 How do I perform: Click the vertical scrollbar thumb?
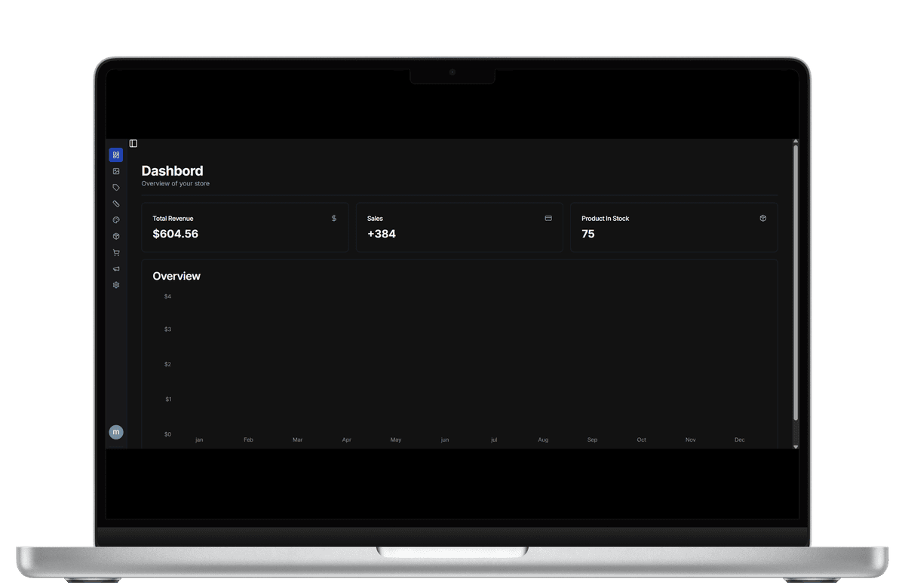[796, 283]
